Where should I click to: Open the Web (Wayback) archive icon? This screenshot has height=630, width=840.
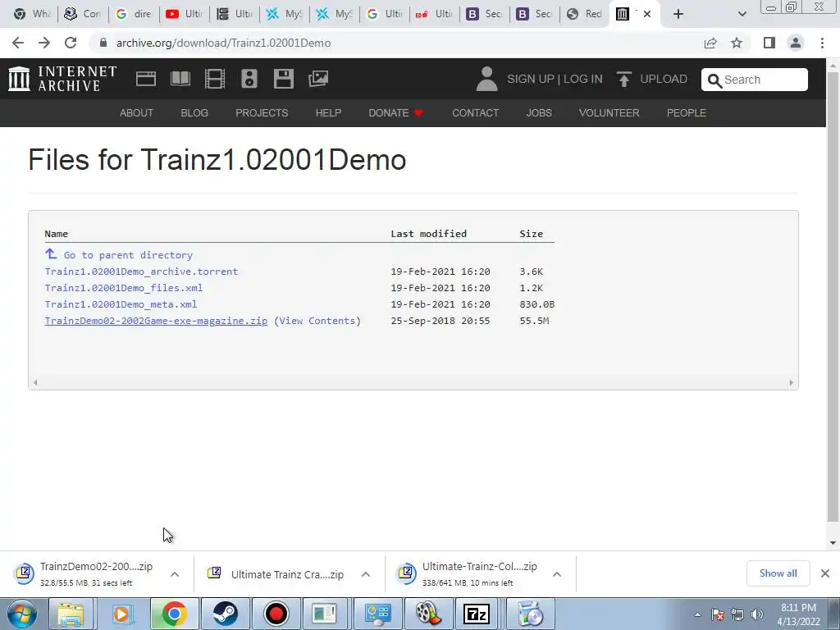[x=146, y=79]
